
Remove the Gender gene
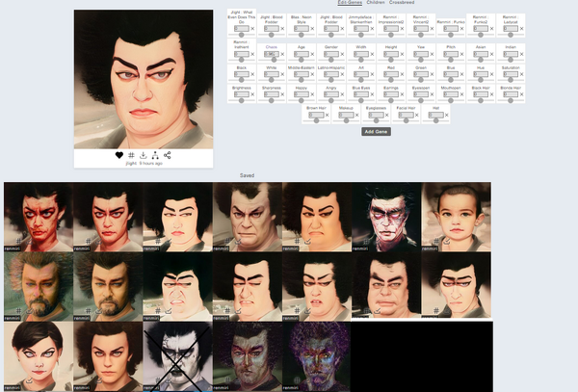342,54
